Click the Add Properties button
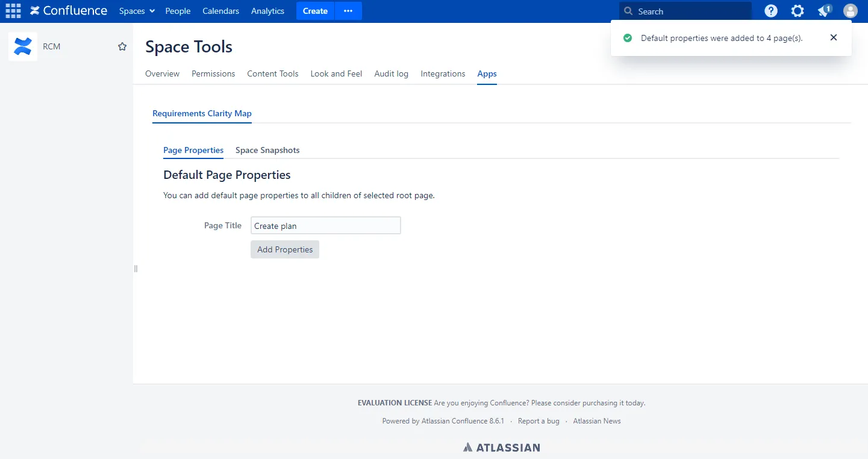868x459 pixels. pyautogui.click(x=285, y=249)
